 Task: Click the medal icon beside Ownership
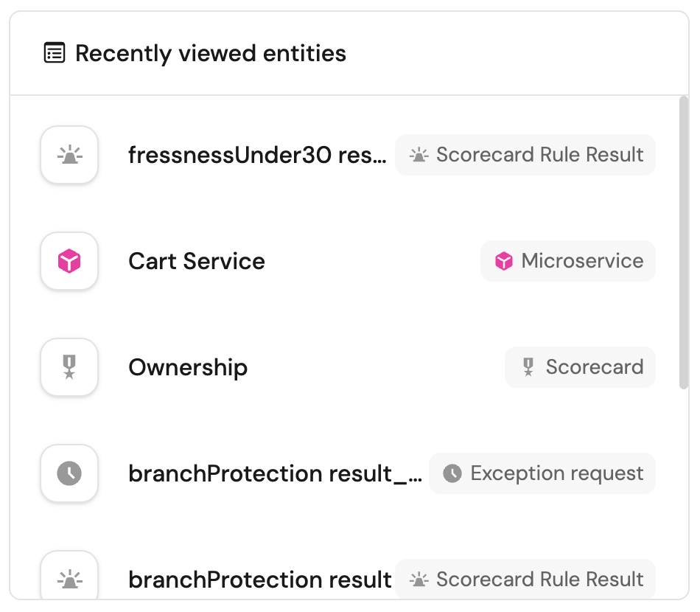(69, 367)
